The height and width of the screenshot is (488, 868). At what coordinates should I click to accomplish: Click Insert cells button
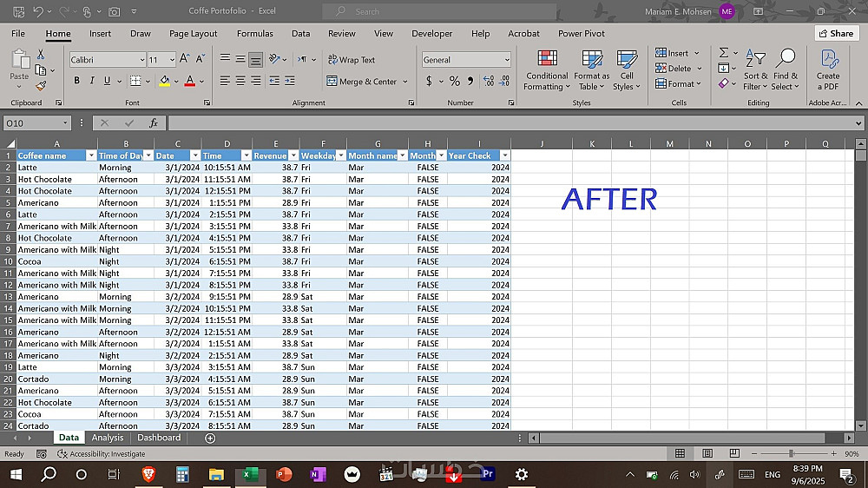tap(672, 53)
